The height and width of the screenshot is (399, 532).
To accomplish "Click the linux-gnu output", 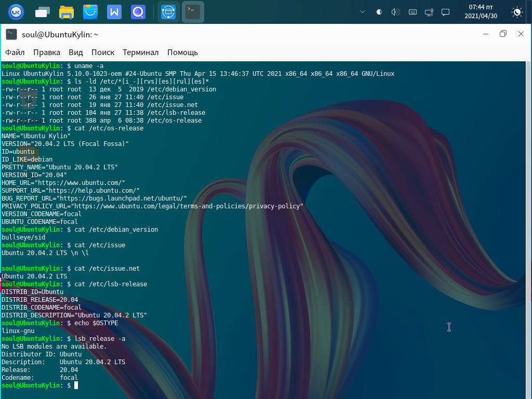I will [x=18, y=331].
